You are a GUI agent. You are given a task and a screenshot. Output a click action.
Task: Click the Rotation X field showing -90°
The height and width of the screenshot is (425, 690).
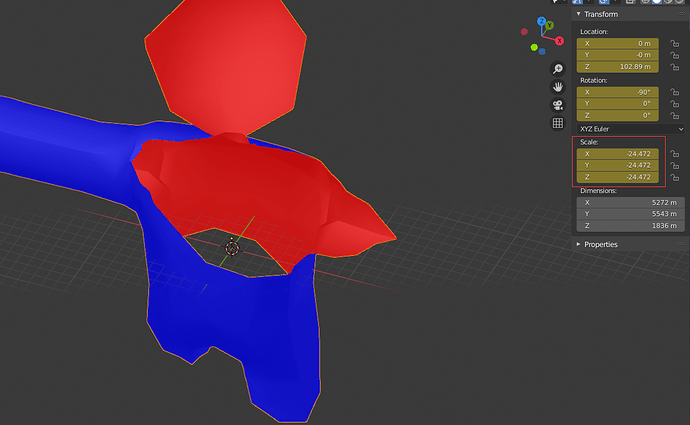(x=617, y=92)
